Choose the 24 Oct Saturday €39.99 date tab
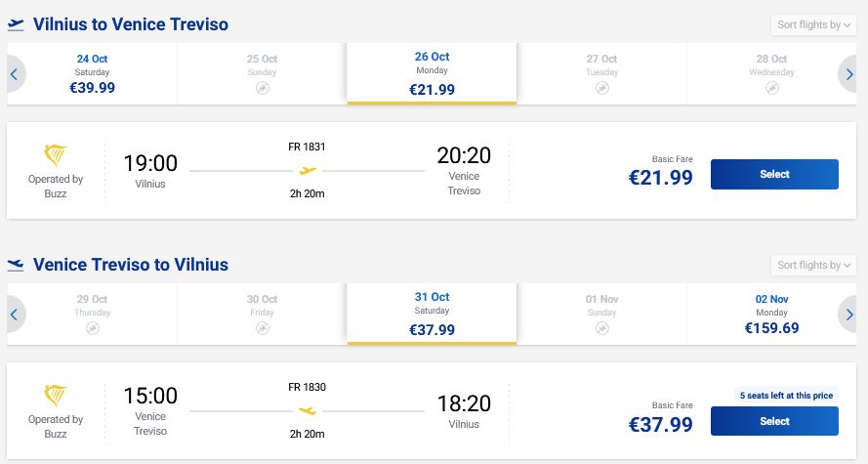Screen dimensions: 868x464 [93, 73]
